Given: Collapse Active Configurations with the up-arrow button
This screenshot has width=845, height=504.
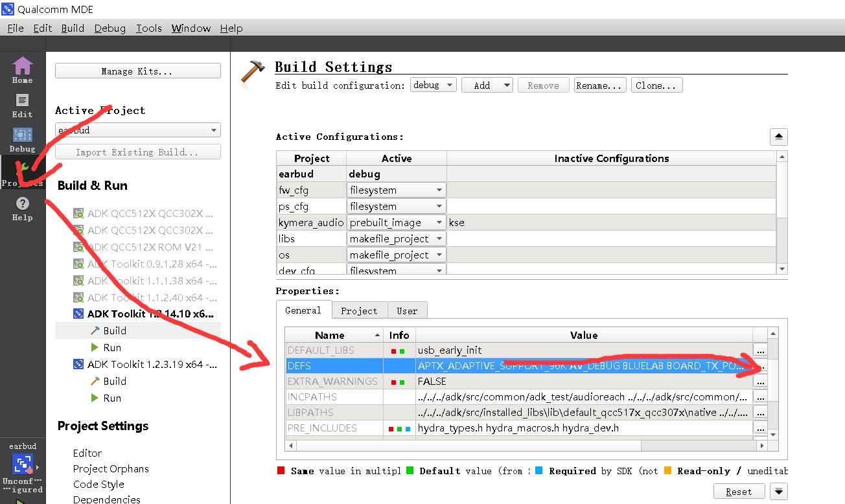Looking at the screenshot, I should pyautogui.click(x=778, y=137).
